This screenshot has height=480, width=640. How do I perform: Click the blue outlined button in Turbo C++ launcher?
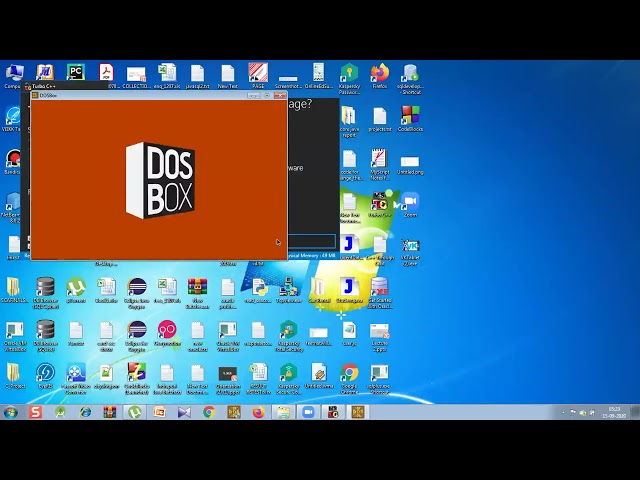pyautogui.click(x=312, y=241)
